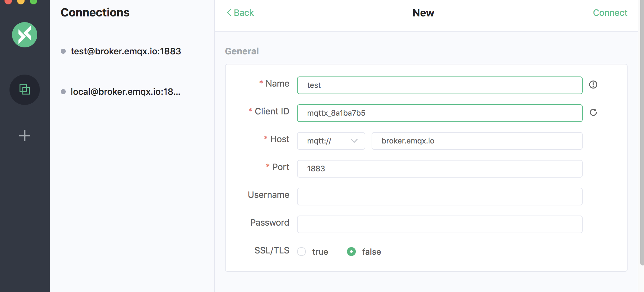Focus the Password input field

pos(440,224)
